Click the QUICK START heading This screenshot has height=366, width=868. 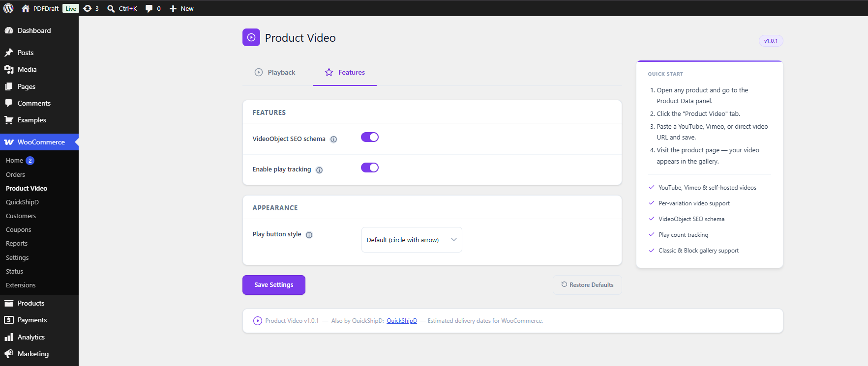(665, 74)
